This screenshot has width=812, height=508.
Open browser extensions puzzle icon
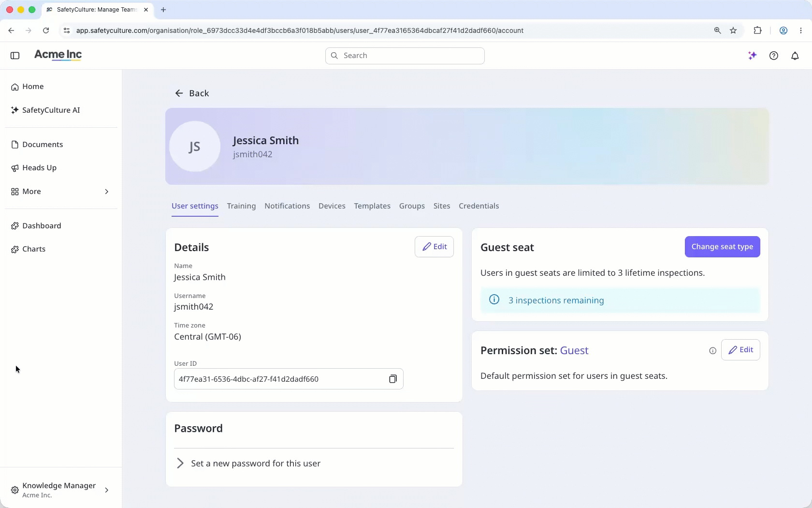757,30
